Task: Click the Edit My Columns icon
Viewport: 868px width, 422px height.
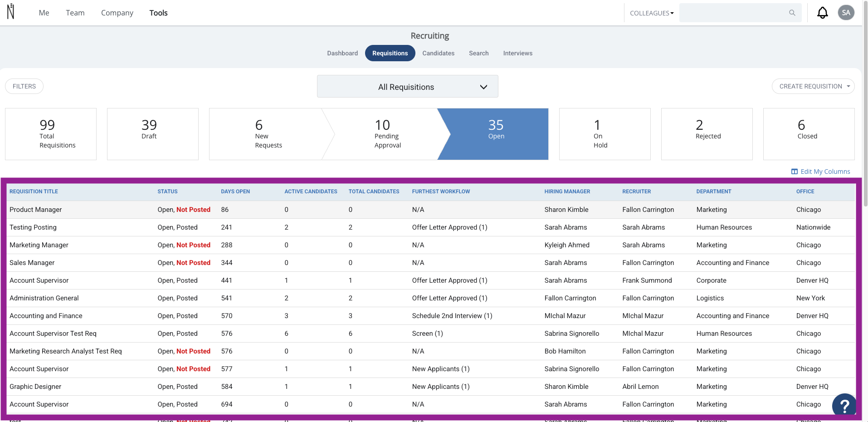Action: (794, 172)
